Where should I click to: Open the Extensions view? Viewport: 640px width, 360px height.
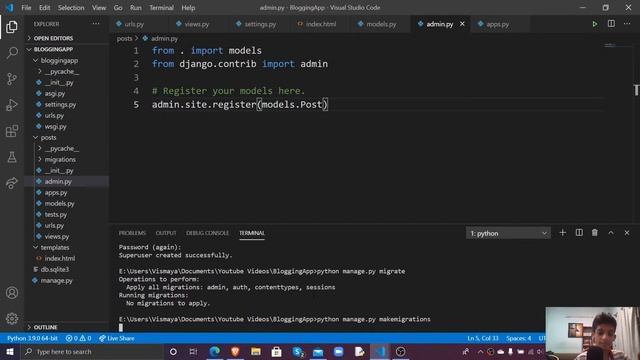pyautogui.click(x=12, y=131)
